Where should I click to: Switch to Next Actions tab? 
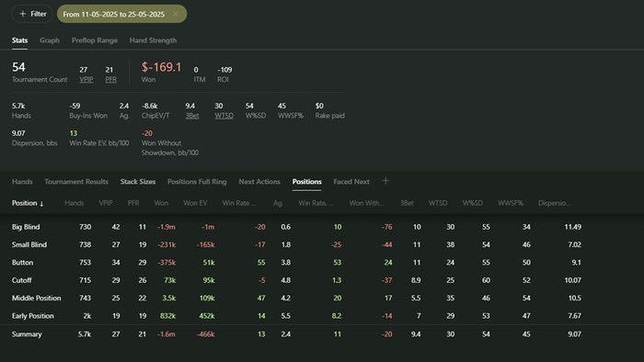click(x=259, y=182)
